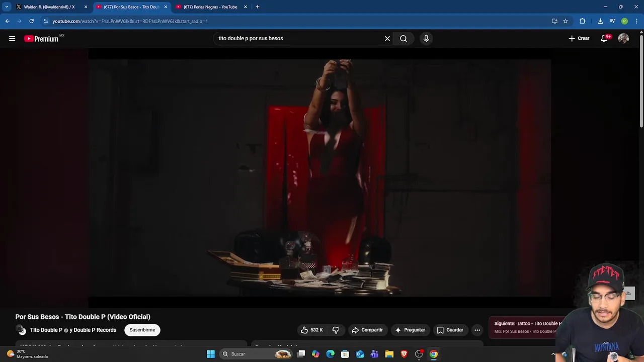Image resolution: width=644 pixels, height=362 pixels.
Task: Open Microsoft Edge from taskbar
Action: tap(331, 354)
